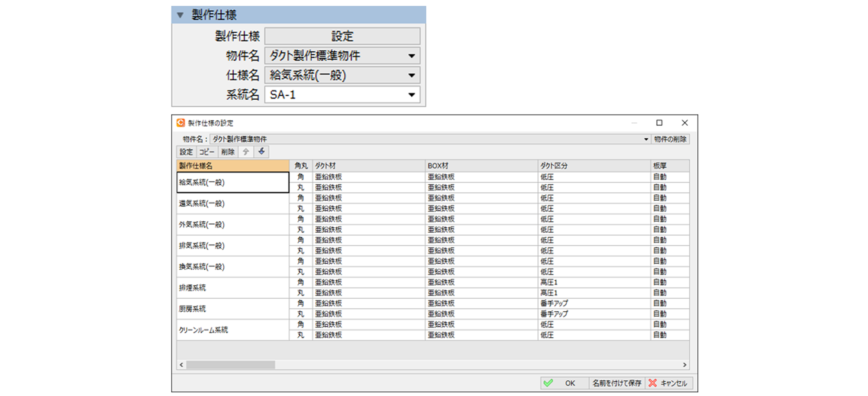Image resolution: width=868 pixels, height=396 pixels.
Task: Click the scrollbar left arrow
Action: click(181, 365)
